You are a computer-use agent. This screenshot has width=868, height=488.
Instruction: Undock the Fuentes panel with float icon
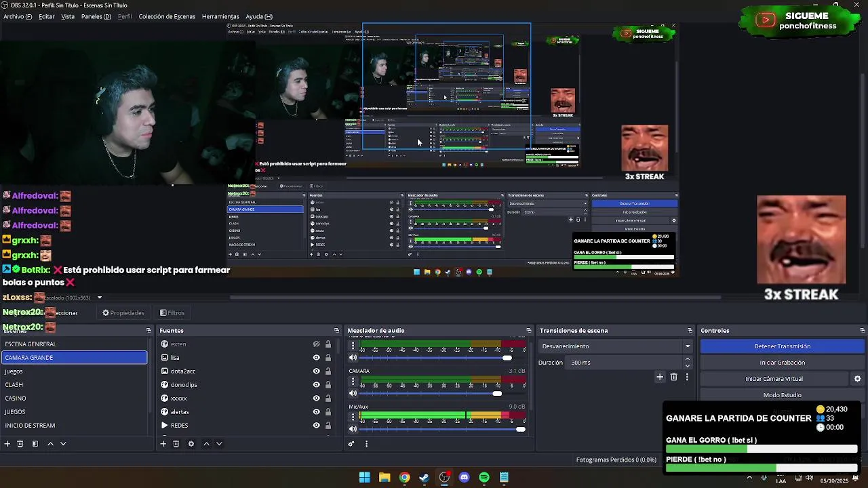336,330
